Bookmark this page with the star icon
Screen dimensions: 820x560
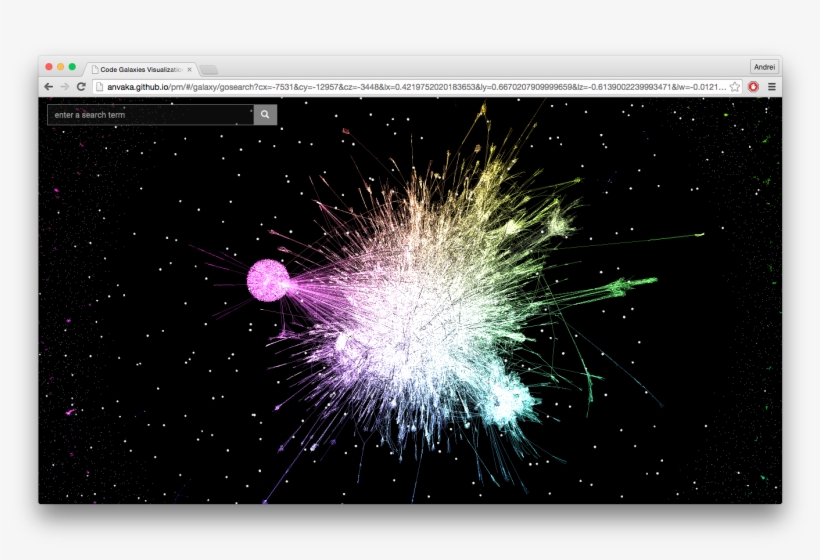coord(735,87)
